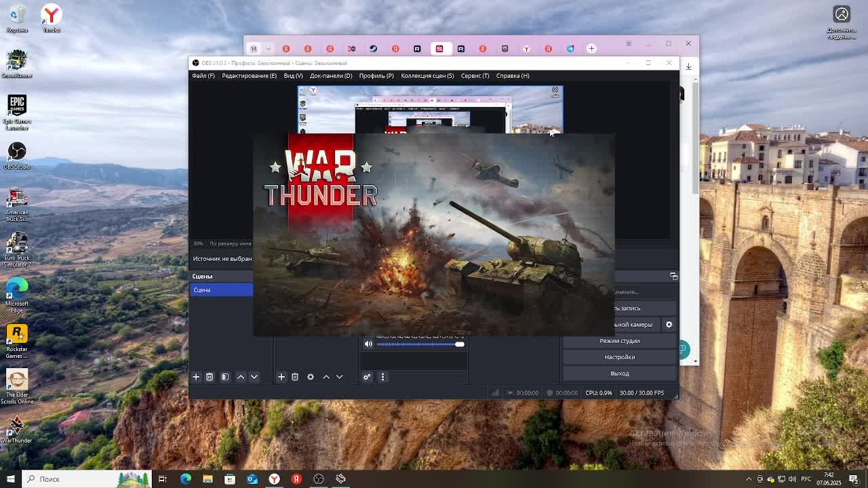
Task: Open the Док-панели (D) menu
Action: (331, 76)
